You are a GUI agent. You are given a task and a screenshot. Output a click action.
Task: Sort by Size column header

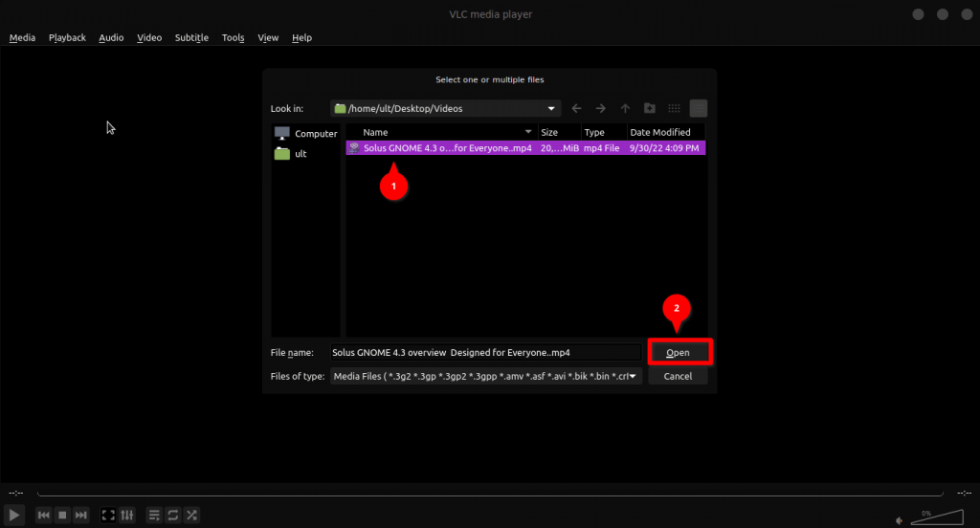[559, 132]
